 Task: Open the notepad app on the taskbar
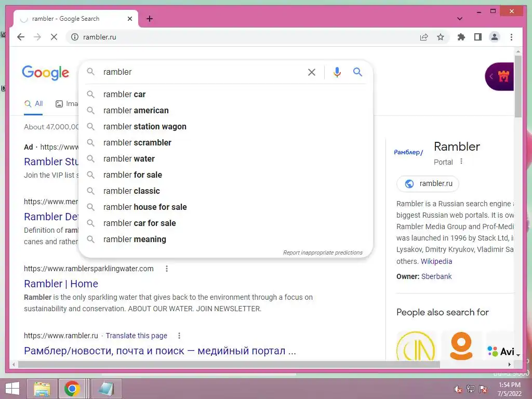pyautogui.click(x=106, y=389)
